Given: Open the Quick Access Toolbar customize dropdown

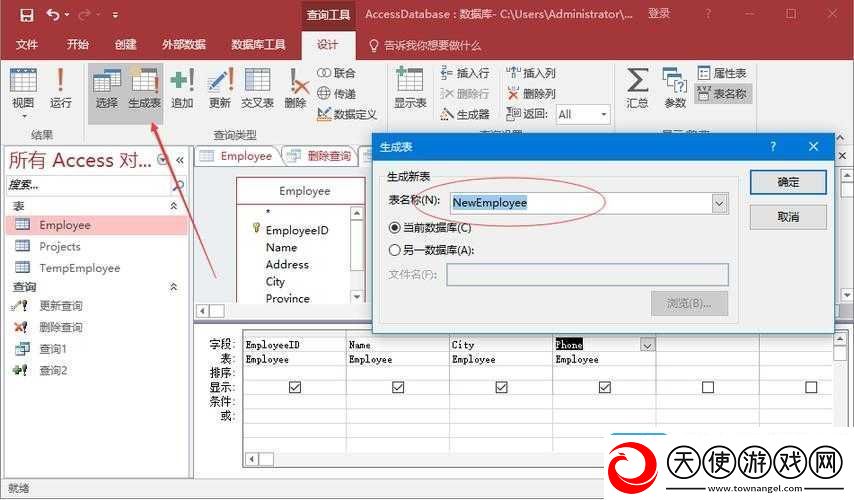Looking at the screenshot, I should [x=115, y=15].
